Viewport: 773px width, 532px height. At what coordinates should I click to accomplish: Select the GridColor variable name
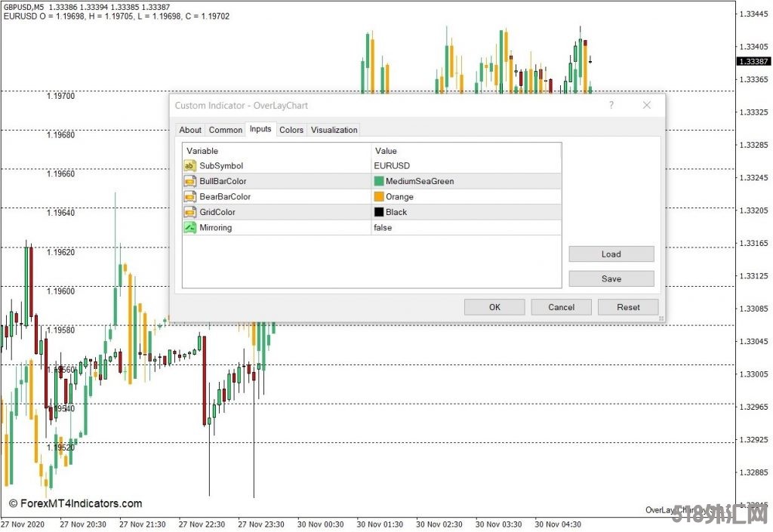click(x=217, y=212)
